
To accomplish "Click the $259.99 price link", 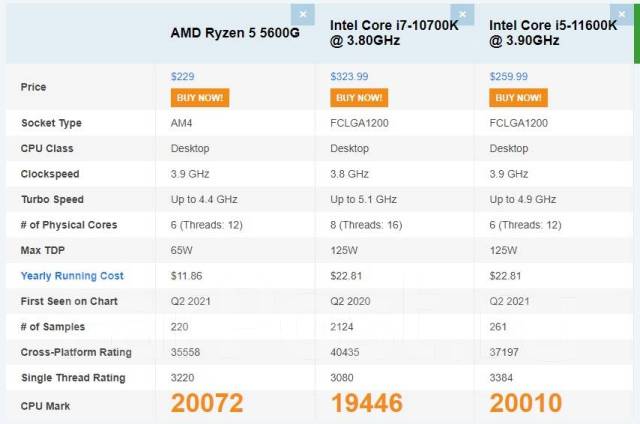I will click(509, 76).
